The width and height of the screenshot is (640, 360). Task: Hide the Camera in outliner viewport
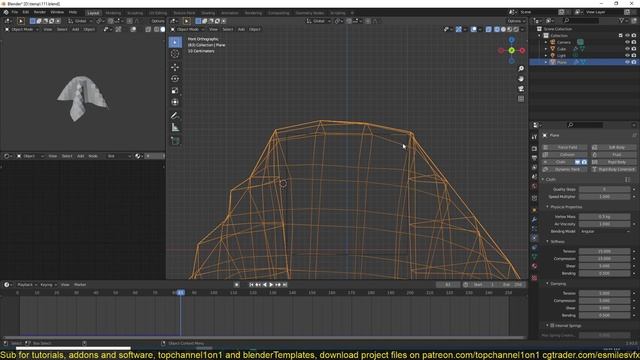(x=627, y=42)
